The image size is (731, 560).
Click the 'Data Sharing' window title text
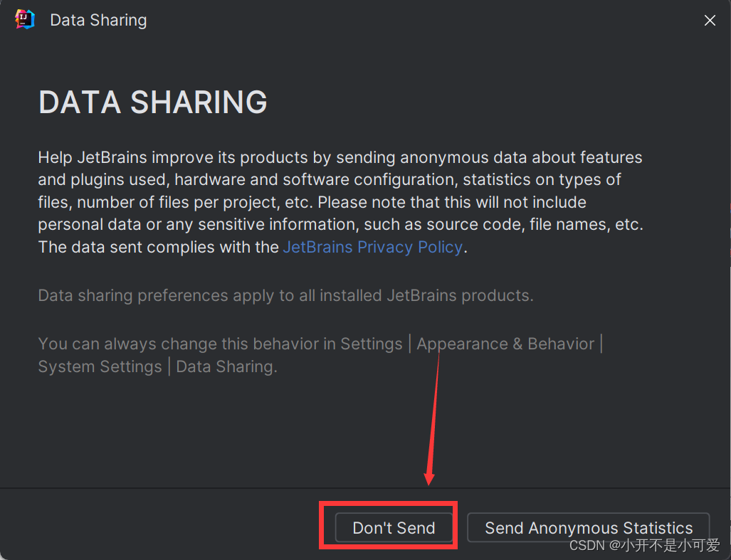[98, 20]
